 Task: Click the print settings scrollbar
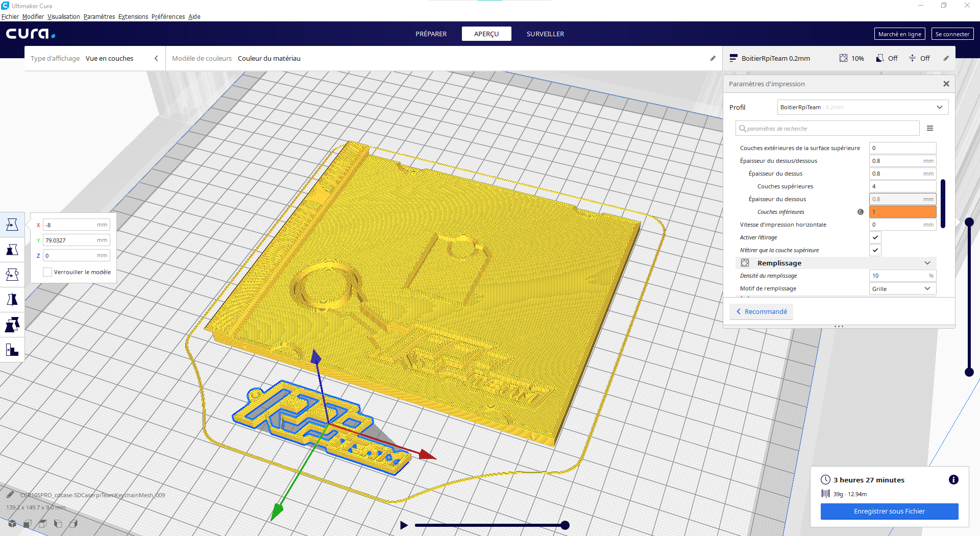pyautogui.click(x=943, y=203)
